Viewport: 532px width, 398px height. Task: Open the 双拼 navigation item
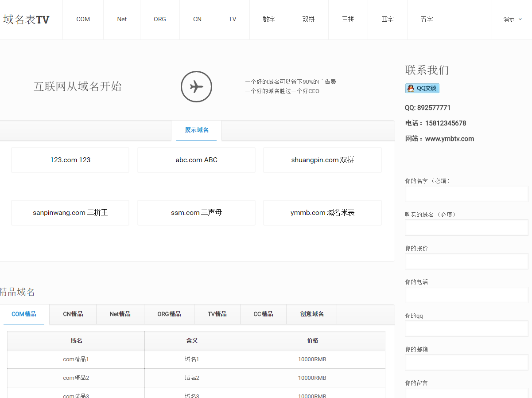(x=309, y=20)
